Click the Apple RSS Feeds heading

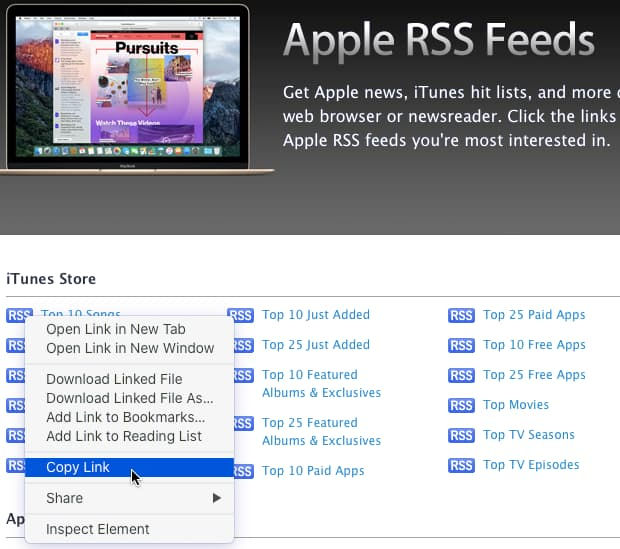coord(439,40)
